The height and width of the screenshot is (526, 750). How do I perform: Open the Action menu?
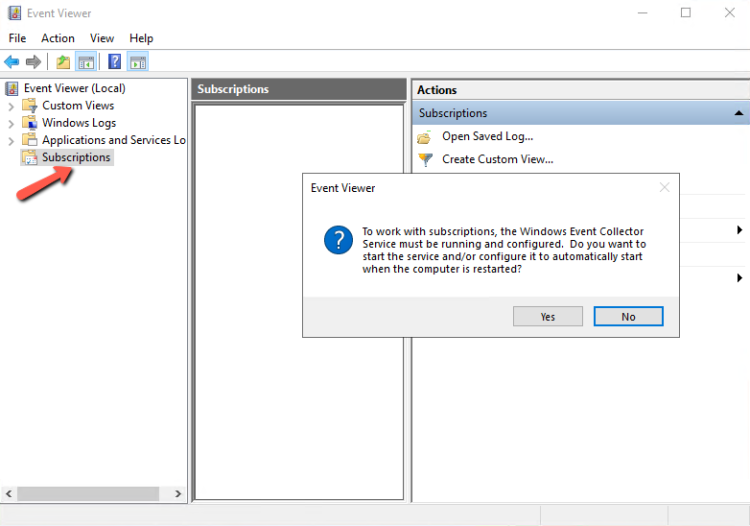click(58, 38)
